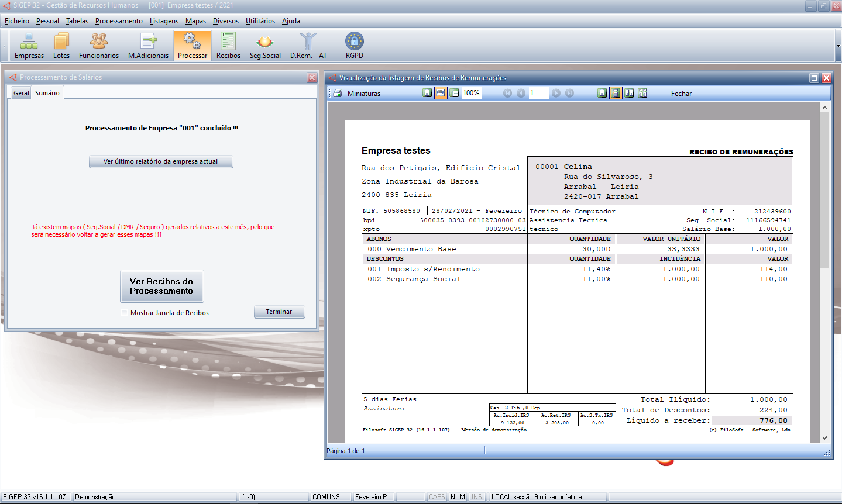Click the printer icon in preview toolbar
This screenshot has height=504, width=842.
338,94
